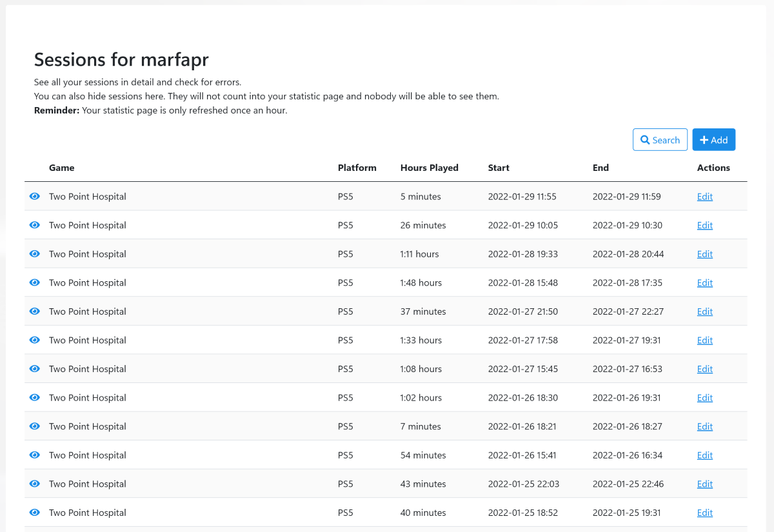Edit the session starting 2022-01-29 10:05

click(x=705, y=225)
